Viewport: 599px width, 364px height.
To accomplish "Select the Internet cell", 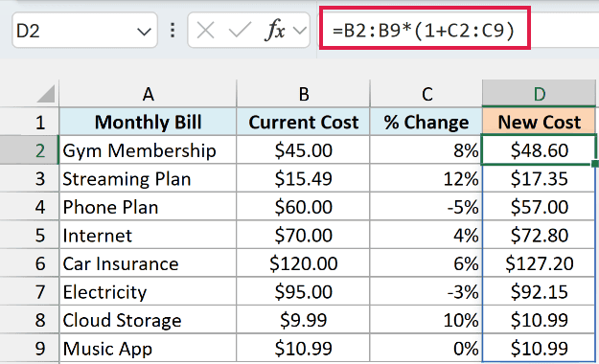I will tap(148, 235).
